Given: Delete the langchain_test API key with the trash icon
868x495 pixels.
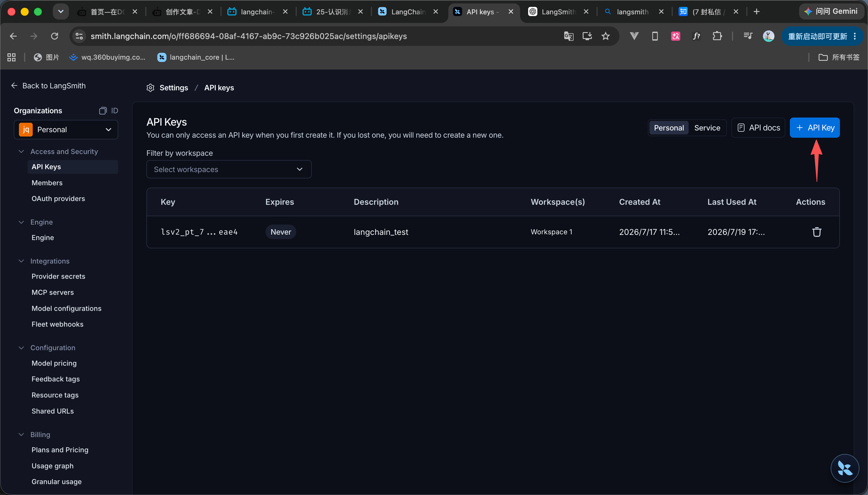Looking at the screenshot, I should (817, 232).
